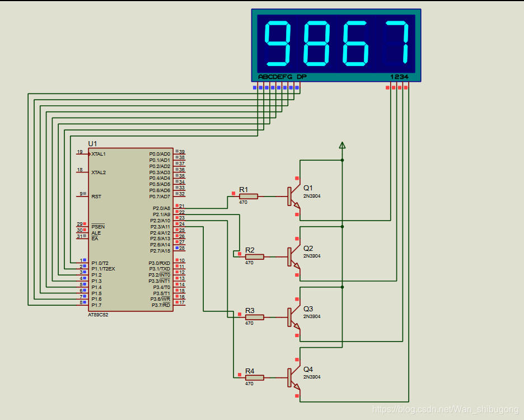The height and width of the screenshot is (420, 524).
Task: Click the P1.7 pin label
Action: (97, 305)
